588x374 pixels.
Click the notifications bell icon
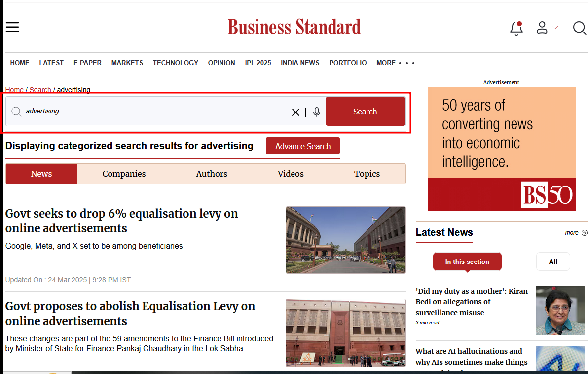(516, 28)
